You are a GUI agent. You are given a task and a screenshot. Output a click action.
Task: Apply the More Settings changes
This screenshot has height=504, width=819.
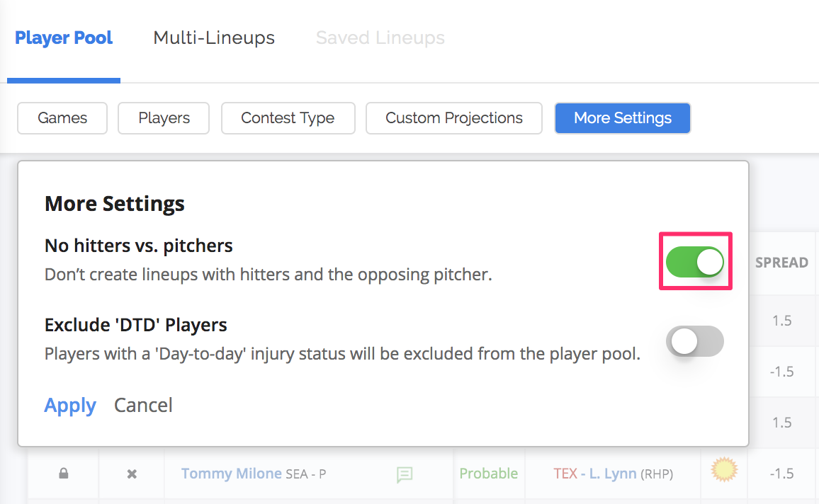69,405
